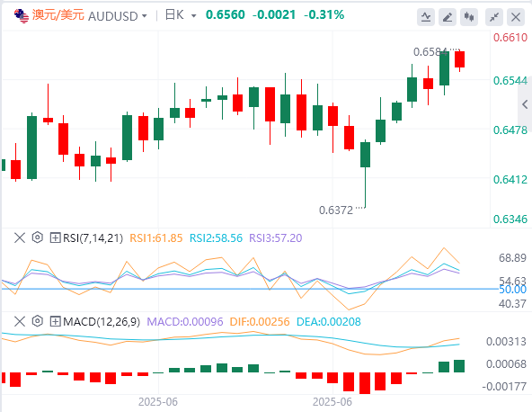
Task: Open the 日K timeframe dropdown
Action: (181, 15)
